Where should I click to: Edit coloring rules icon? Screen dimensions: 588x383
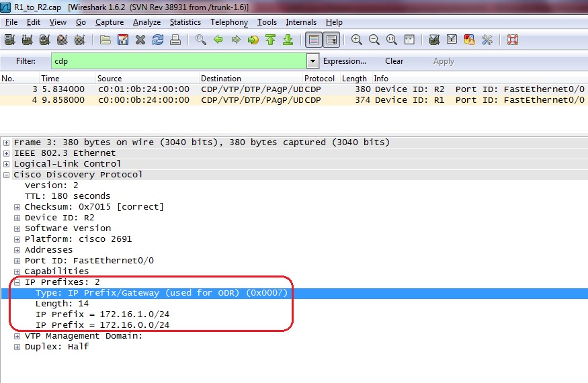point(470,40)
